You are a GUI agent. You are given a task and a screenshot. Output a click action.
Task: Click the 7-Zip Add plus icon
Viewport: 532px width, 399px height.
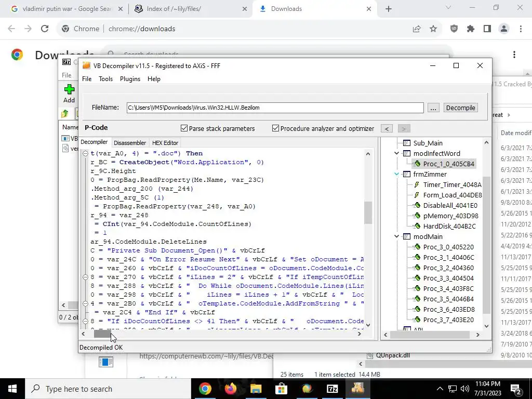point(69,89)
